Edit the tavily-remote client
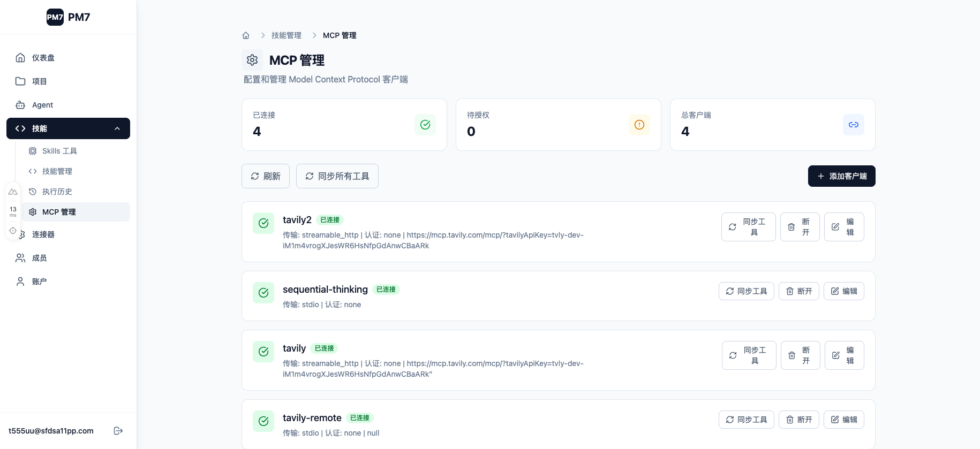Viewport: 980px width, 449px height. tap(844, 420)
